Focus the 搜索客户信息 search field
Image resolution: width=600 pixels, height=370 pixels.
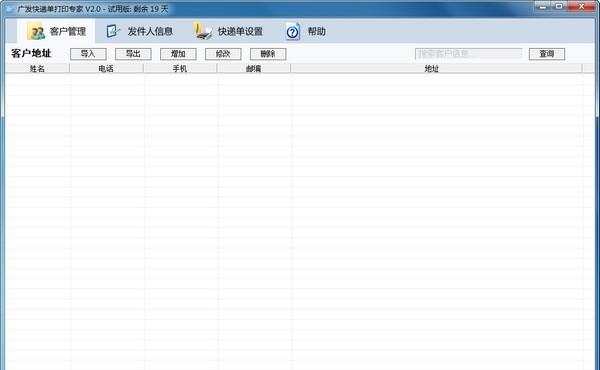(x=468, y=54)
